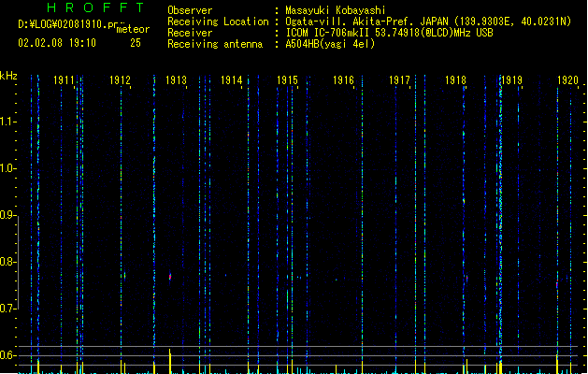The height and width of the screenshot is (374, 588).
Task: Click the 1911 time marker
Action: 64,80
